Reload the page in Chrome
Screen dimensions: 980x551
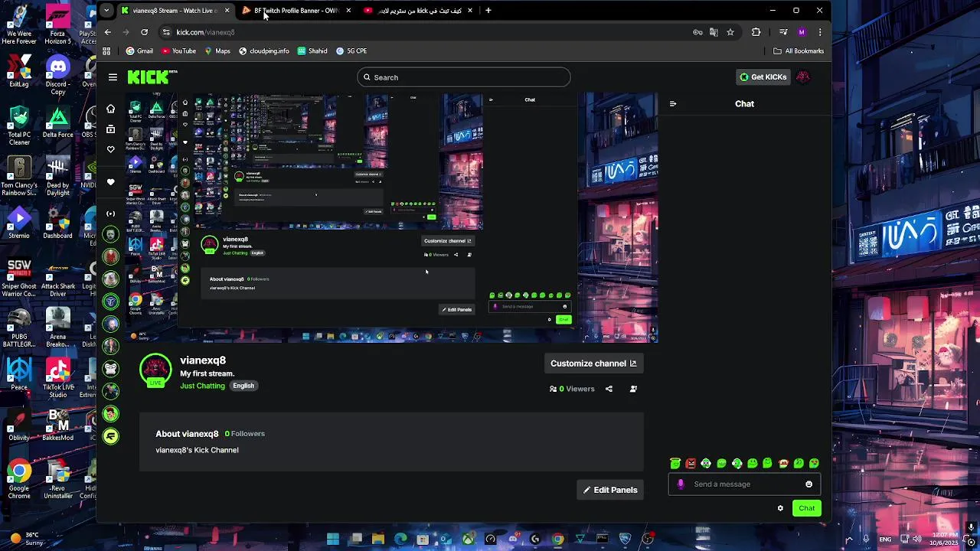[144, 32]
